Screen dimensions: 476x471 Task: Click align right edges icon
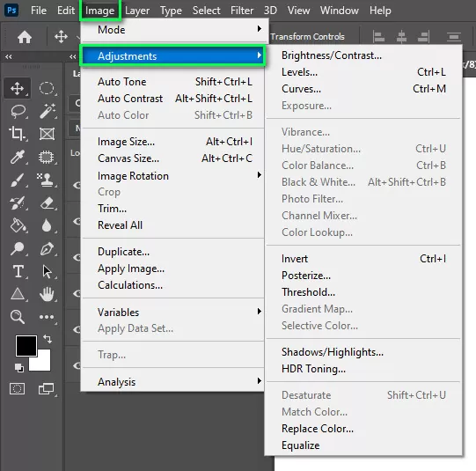(x=423, y=37)
